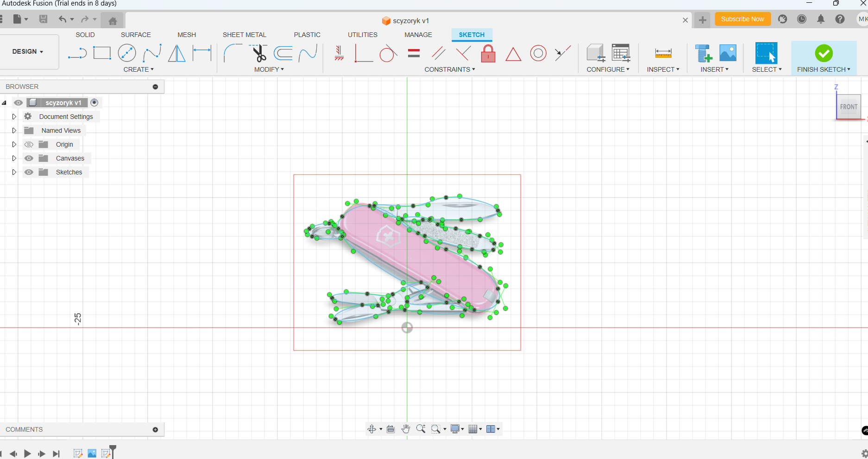Expand Document Settings node
The image size is (868, 459).
point(14,117)
